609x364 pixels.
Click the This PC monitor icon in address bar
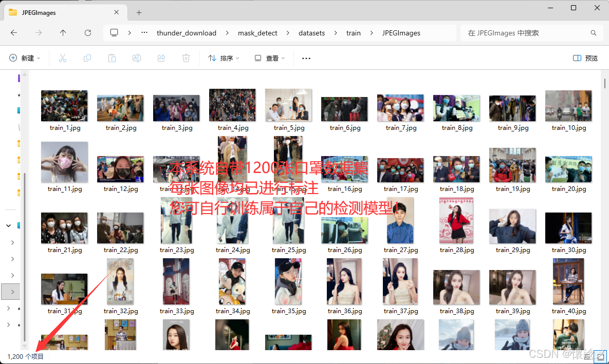click(114, 32)
